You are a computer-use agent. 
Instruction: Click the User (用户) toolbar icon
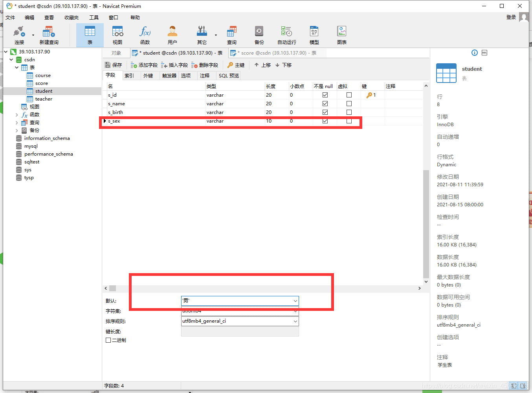click(172, 32)
